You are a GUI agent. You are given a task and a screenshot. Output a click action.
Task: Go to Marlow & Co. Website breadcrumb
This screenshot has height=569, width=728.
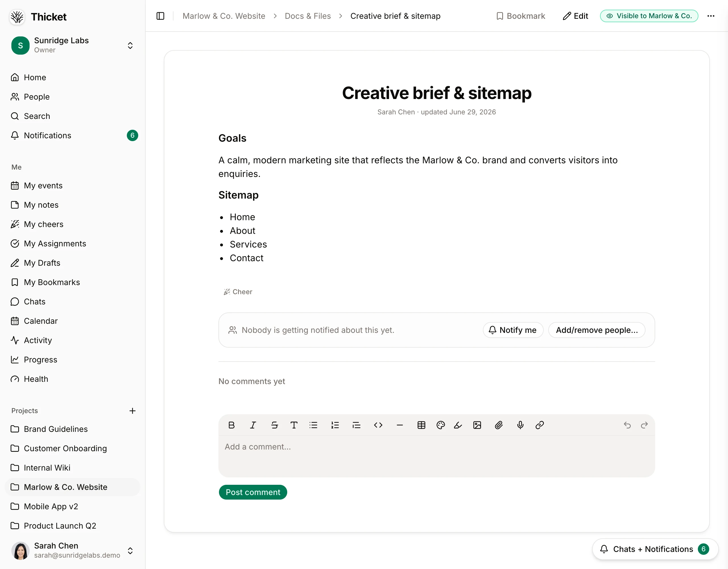[224, 16]
